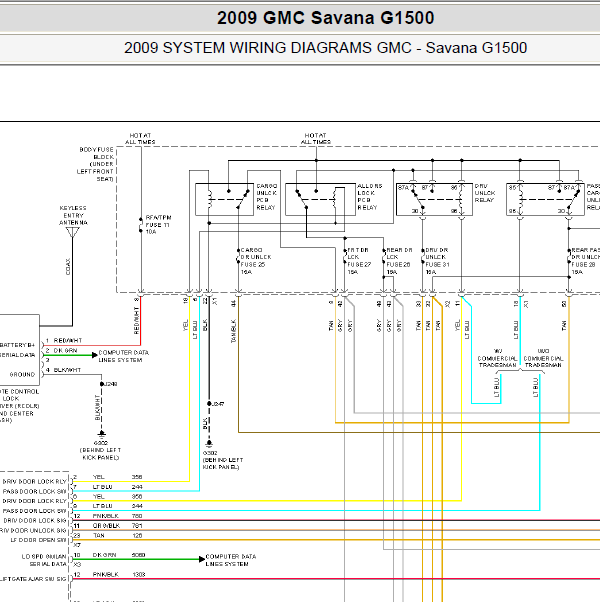
Task: Click the 'GROUND' terminal label
Action: [x=22, y=374]
